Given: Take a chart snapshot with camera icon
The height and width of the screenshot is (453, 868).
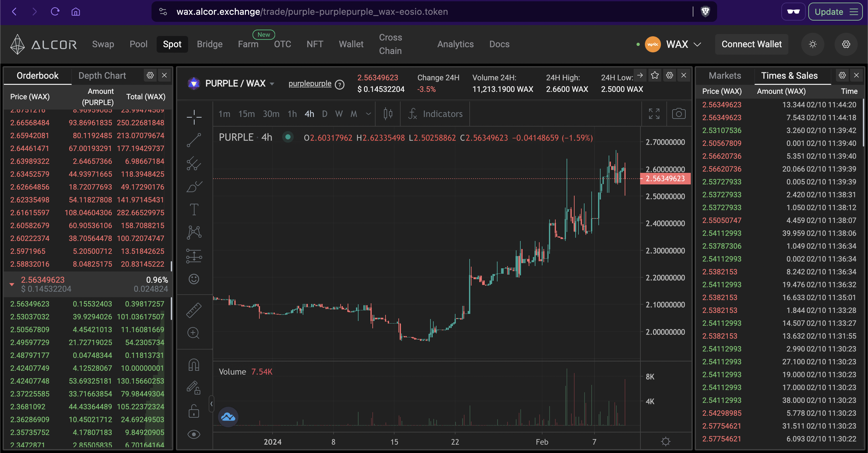Looking at the screenshot, I should (679, 114).
